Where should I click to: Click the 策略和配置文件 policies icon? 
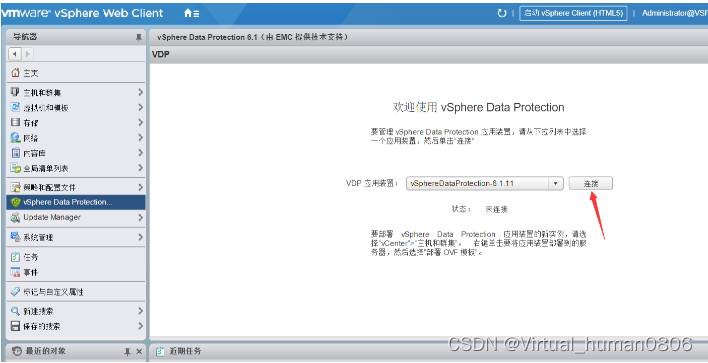16,187
